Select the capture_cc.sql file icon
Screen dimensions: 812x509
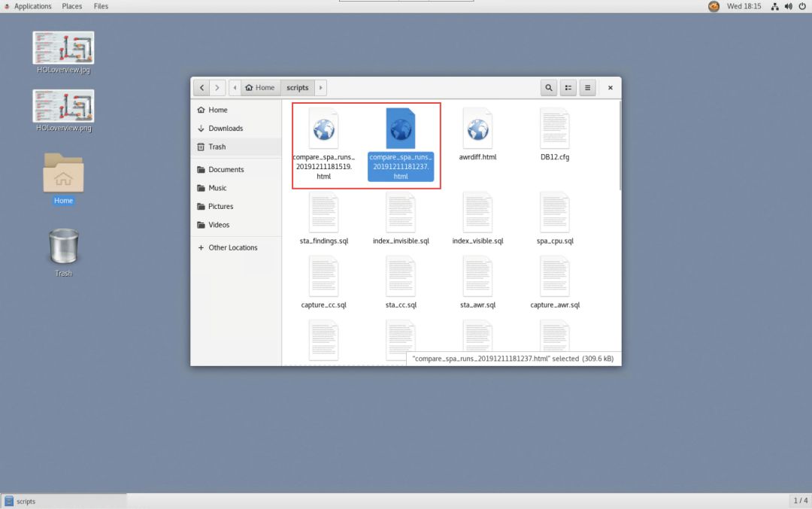[323, 277]
